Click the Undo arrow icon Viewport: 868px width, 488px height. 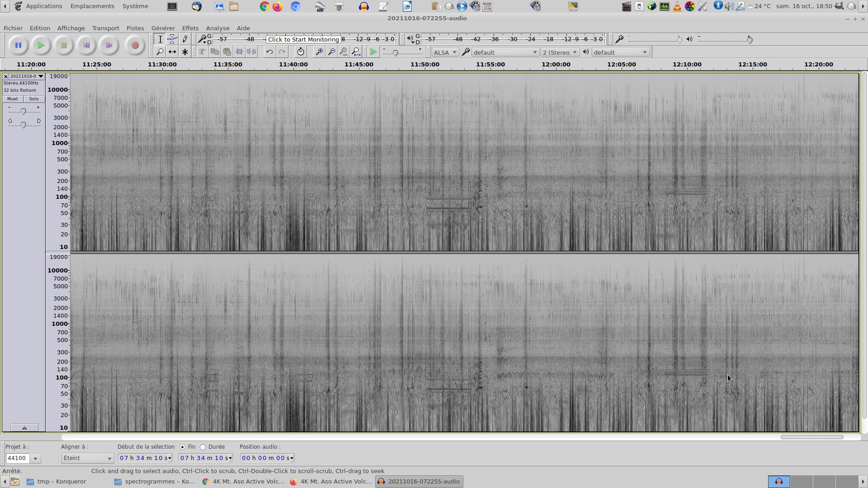269,52
